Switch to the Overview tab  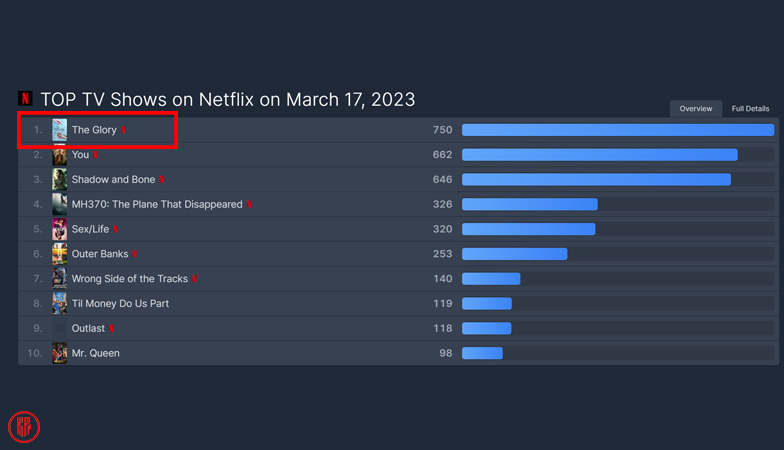[696, 108]
